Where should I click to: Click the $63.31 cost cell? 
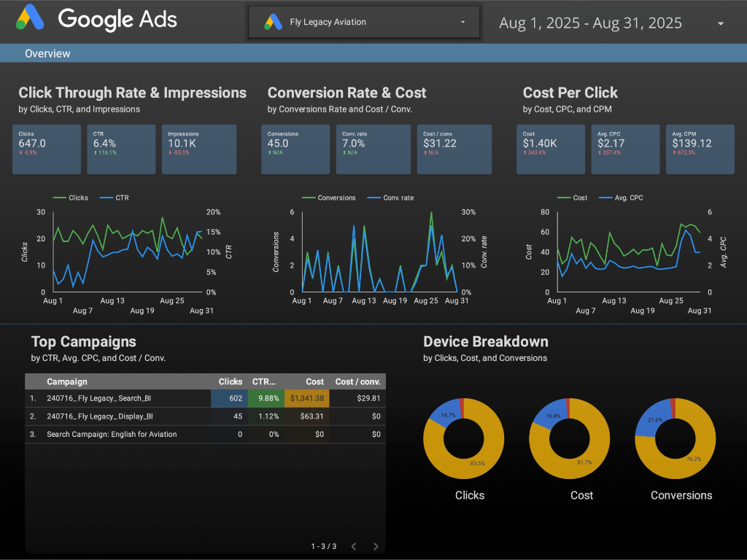coord(307,416)
